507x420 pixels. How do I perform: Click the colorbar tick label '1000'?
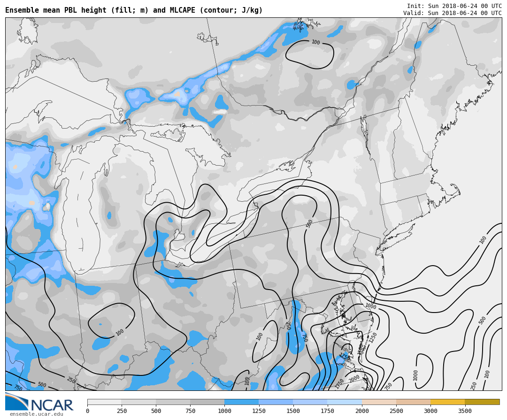224,411
